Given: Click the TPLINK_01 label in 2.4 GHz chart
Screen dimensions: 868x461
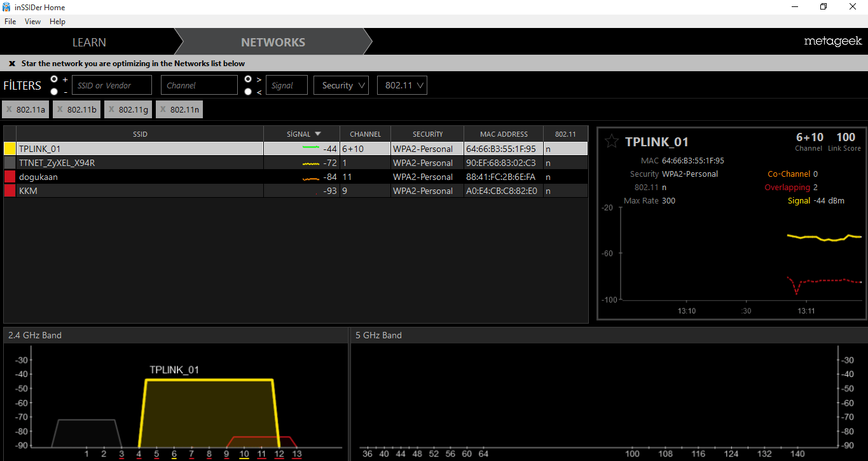Looking at the screenshot, I should pyautogui.click(x=175, y=369).
